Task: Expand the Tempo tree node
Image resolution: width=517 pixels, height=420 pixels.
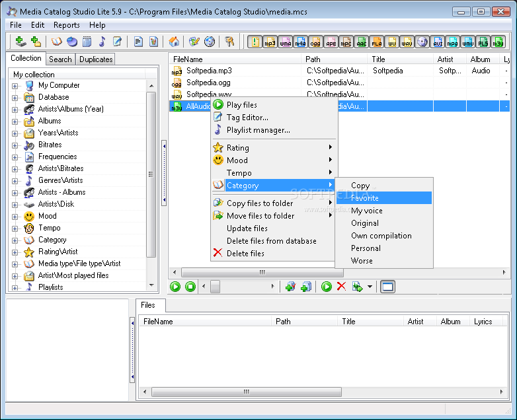Action: (x=15, y=228)
